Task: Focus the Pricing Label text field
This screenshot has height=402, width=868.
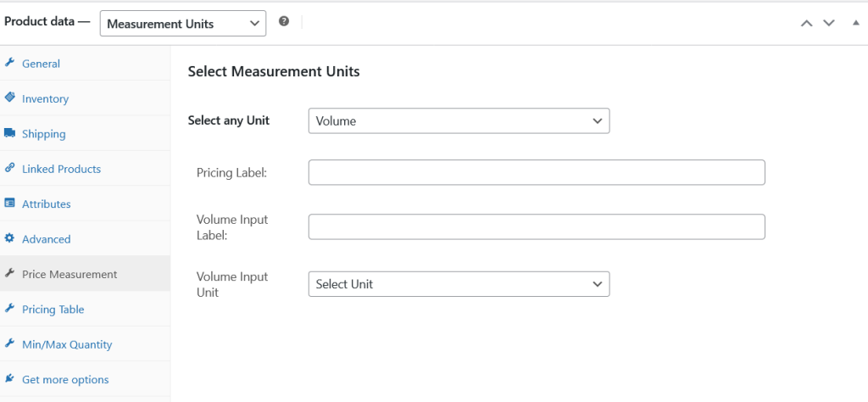Action: [x=537, y=173]
